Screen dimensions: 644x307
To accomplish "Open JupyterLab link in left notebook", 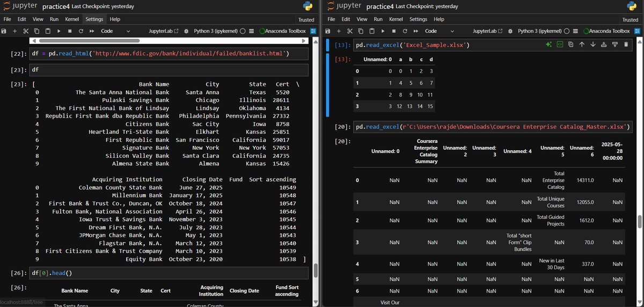I will (164, 31).
